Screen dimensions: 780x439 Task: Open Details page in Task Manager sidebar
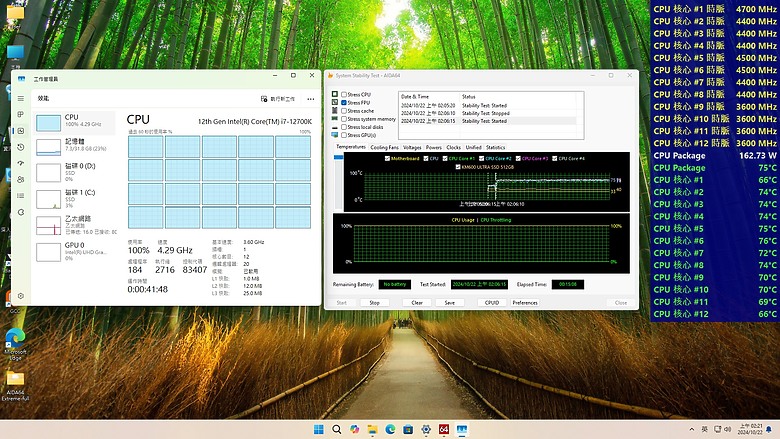(x=20, y=196)
